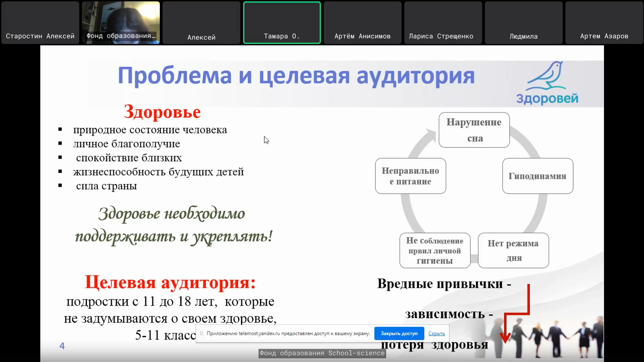Click the Неправильное питание diagram box

411,176
